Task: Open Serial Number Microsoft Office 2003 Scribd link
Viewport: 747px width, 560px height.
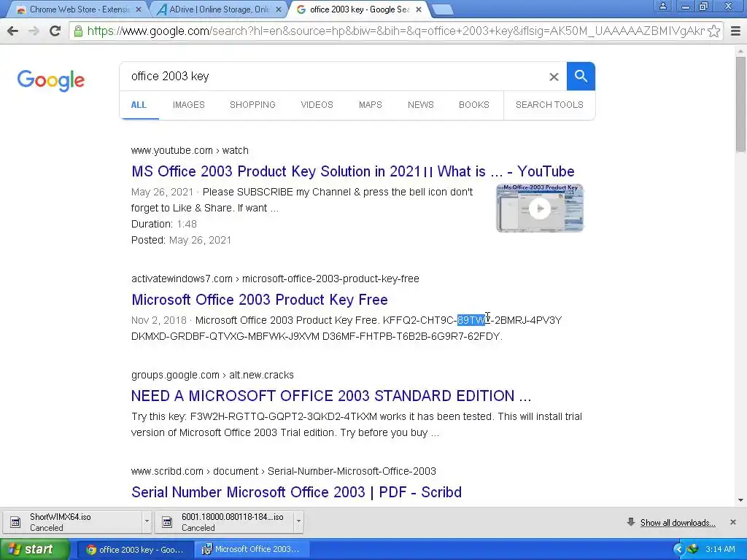Action: 296,492
